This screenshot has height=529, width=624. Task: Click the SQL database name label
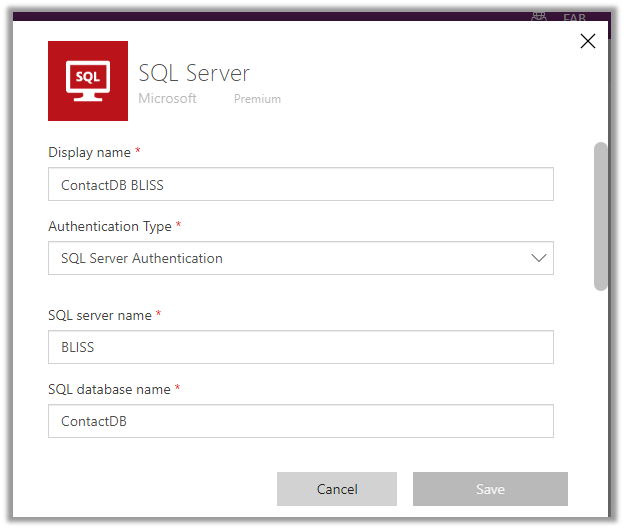point(109,389)
